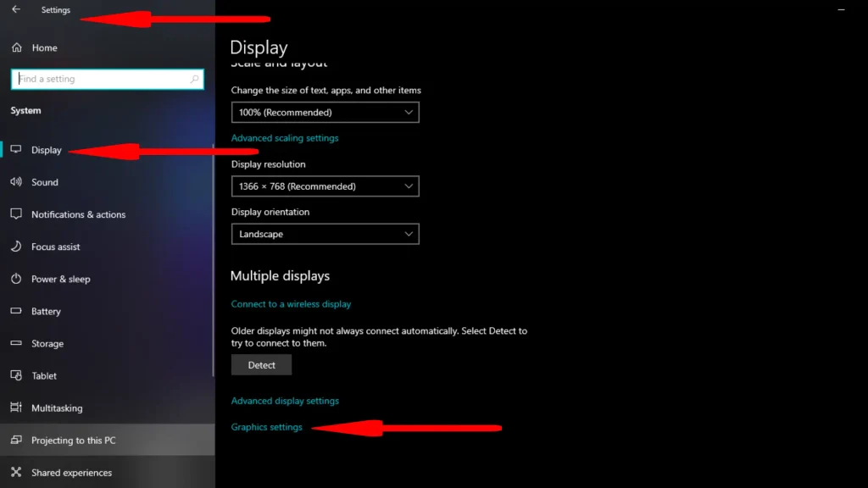Open Focus assist settings
Screen dimensions: 868x488
[x=108, y=247]
